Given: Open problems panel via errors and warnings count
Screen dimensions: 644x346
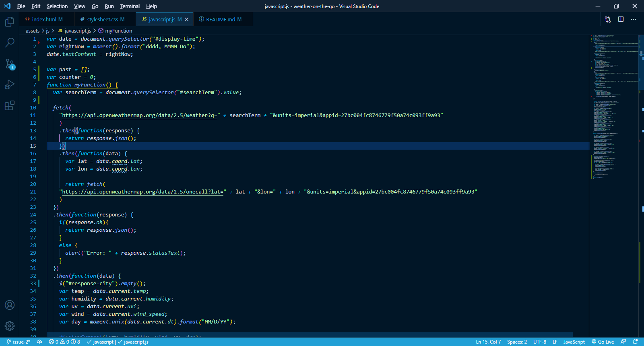Looking at the screenshot, I should click(64, 342).
